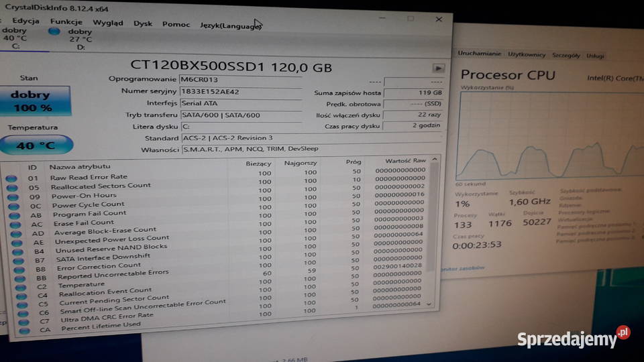Click the serial number field 1833E152AE42
644x362 pixels.
(x=241, y=92)
